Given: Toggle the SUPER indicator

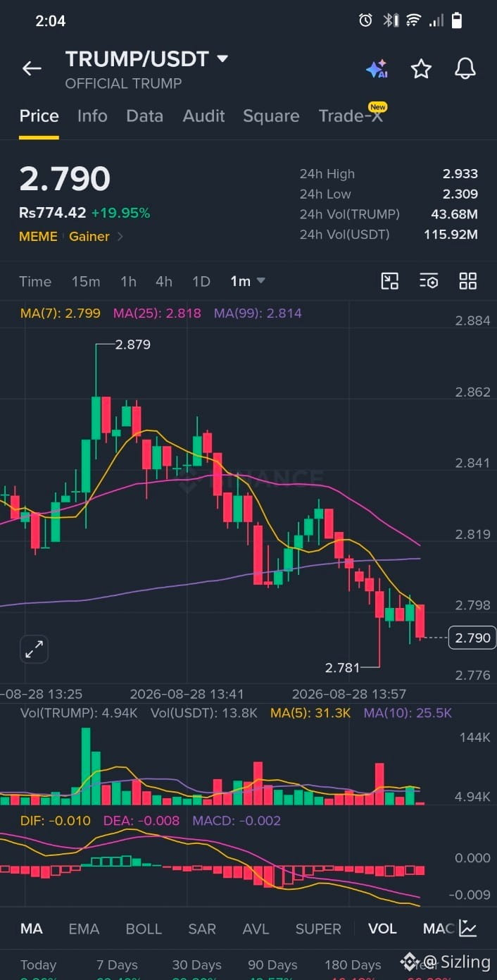Looking at the screenshot, I should tap(318, 929).
